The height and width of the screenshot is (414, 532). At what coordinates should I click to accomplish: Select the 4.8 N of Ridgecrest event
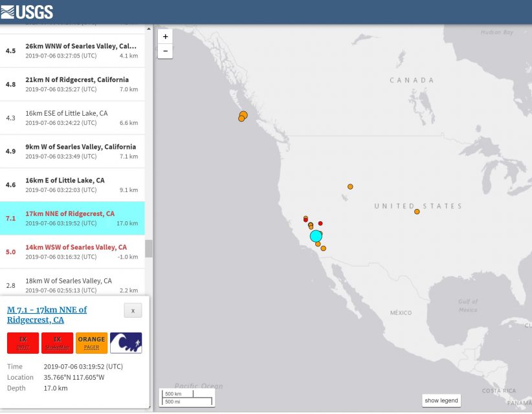(72, 84)
